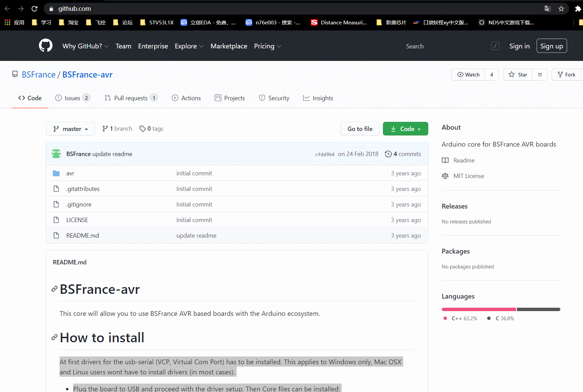Expand the green Code download dropdown
This screenshot has width=583, height=392.
coord(405,129)
